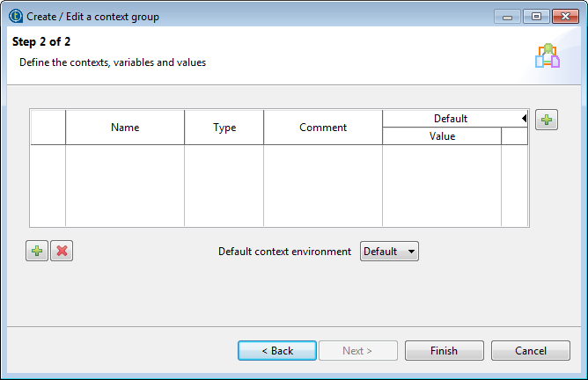Go back with the Back button

(x=277, y=350)
